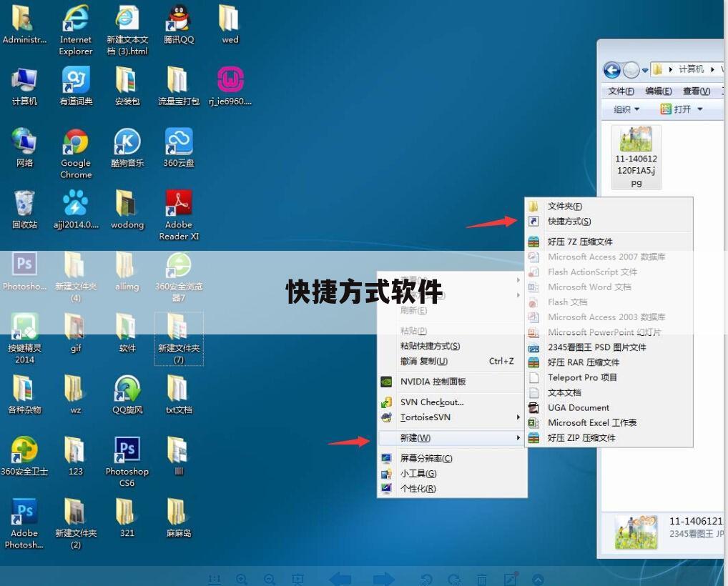Choose 个性化(R) in the context menu
Screen dimensions: 728x586
point(451,488)
